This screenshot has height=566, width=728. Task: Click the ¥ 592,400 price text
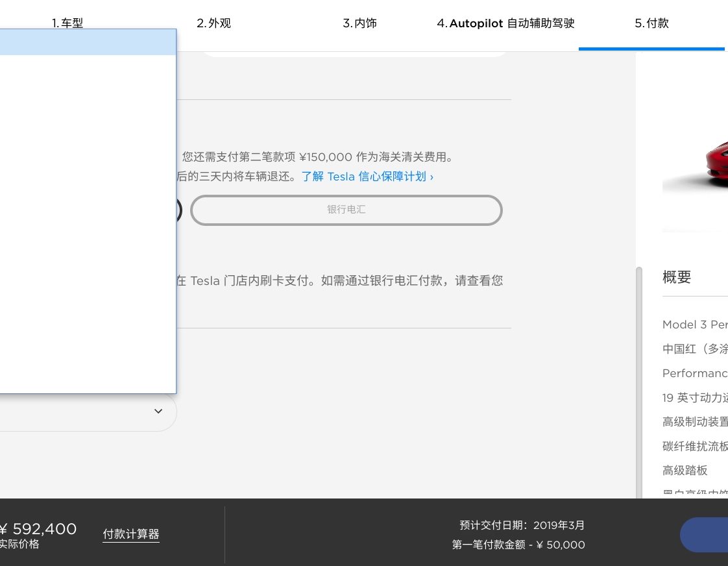38,529
